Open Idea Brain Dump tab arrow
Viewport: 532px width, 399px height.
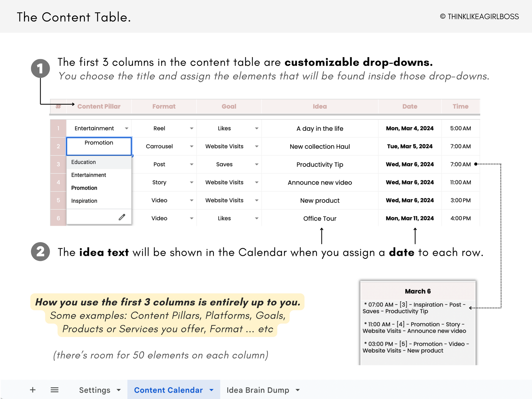[x=298, y=390]
